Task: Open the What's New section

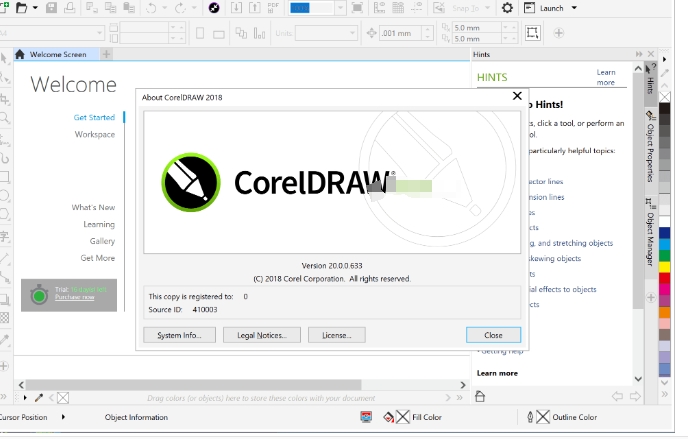Action: coord(93,207)
